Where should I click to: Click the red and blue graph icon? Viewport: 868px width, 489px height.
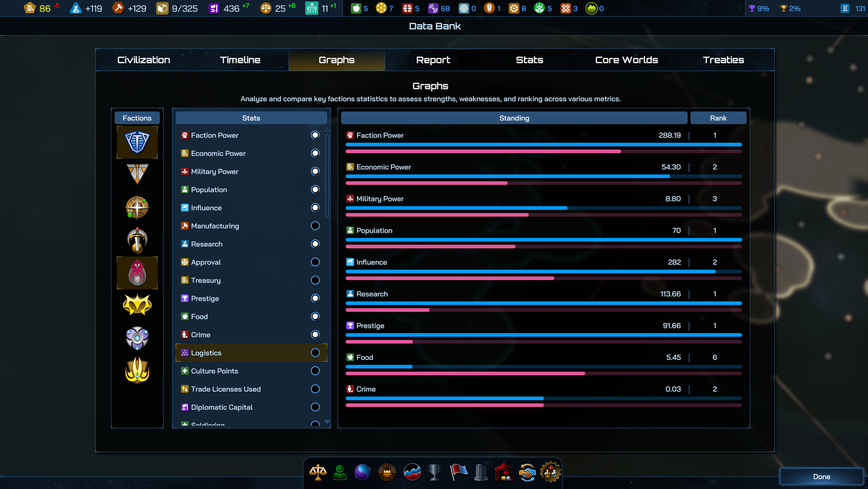(x=412, y=472)
